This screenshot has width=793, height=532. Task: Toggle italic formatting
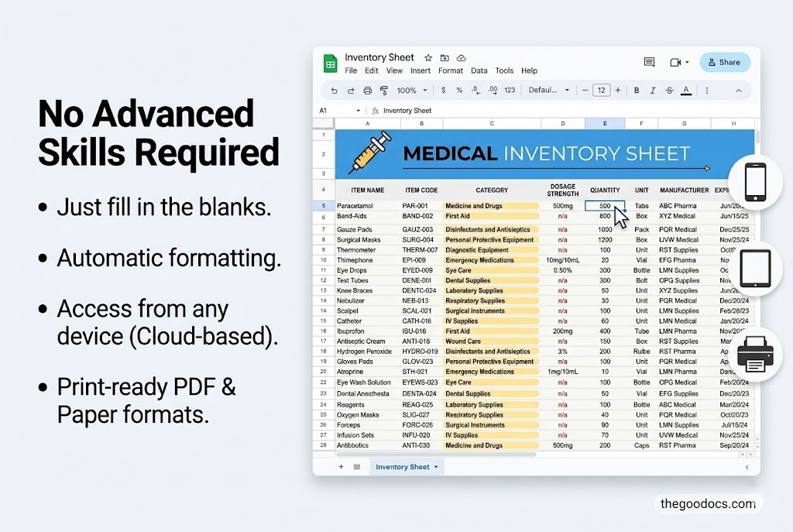[x=652, y=91]
